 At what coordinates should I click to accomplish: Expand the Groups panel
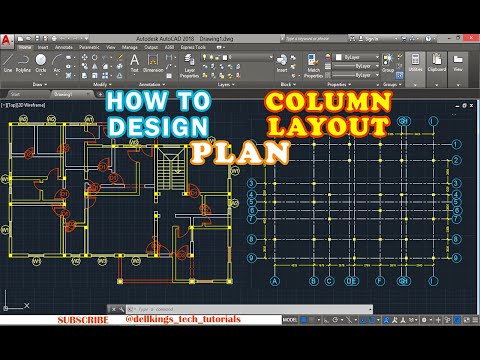click(x=392, y=85)
